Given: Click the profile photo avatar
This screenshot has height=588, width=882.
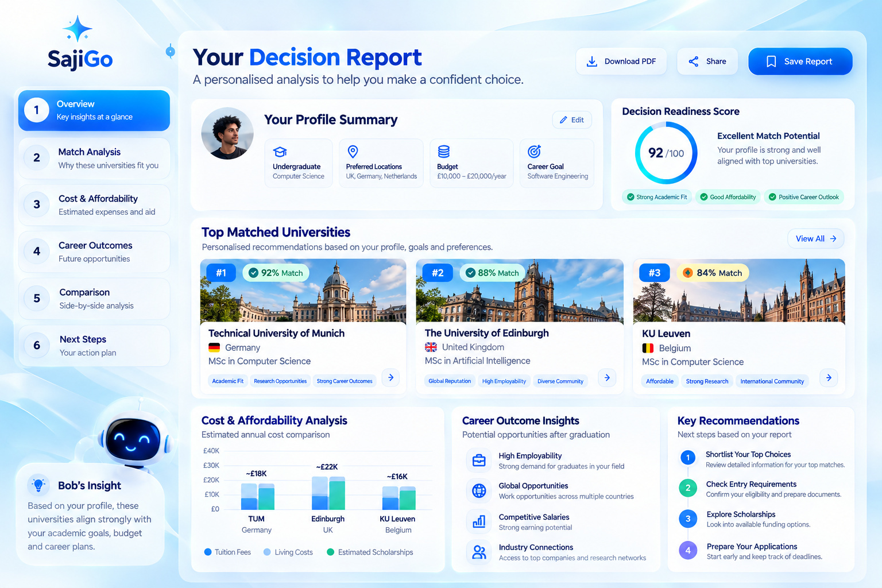Looking at the screenshot, I should (227, 133).
